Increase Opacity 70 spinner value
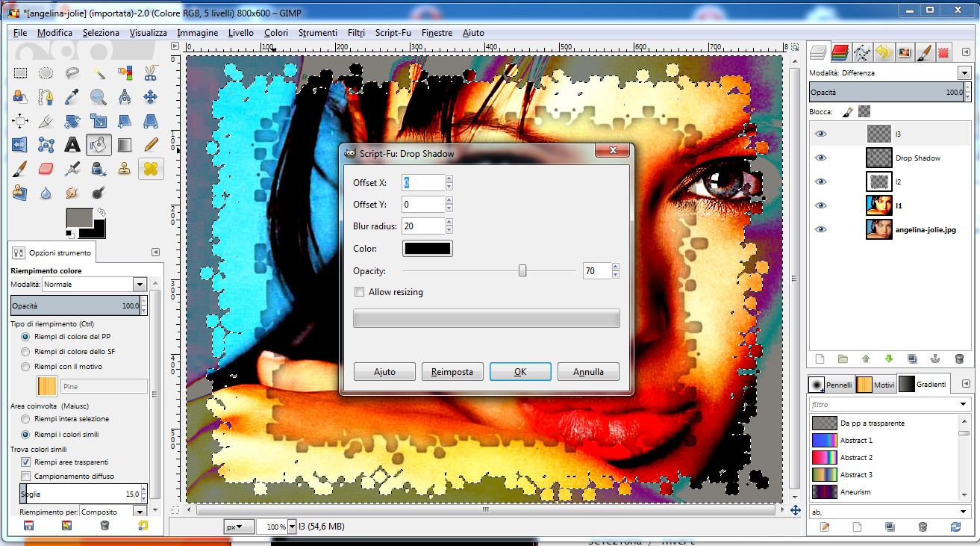This screenshot has width=980, height=546. (616, 267)
